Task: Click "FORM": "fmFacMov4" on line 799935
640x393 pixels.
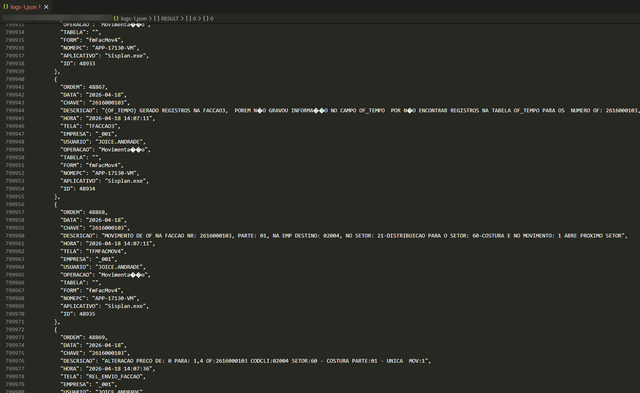Action: point(92,40)
